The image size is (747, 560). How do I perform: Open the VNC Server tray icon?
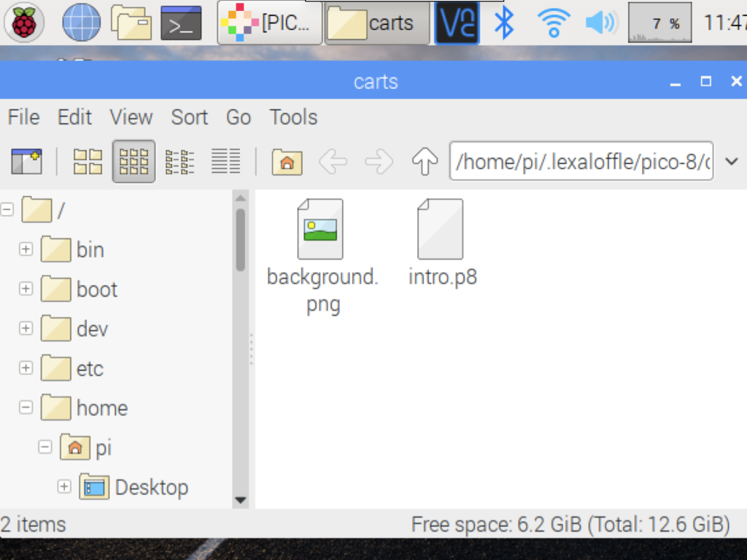pyautogui.click(x=457, y=23)
